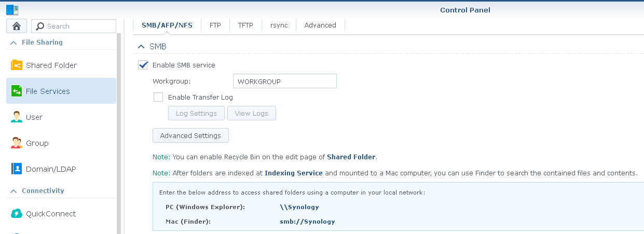Image resolution: width=644 pixels, height=234 pixels.
Task: Check Enable Transfer Log checkbox
Action: (158, 97)
